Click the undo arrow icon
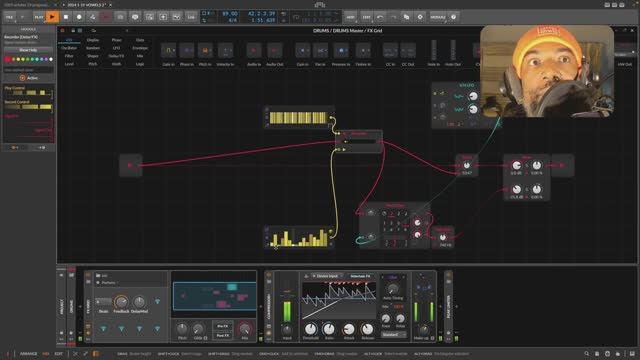Viewport: 640px width, 360px height. point(380,17)
